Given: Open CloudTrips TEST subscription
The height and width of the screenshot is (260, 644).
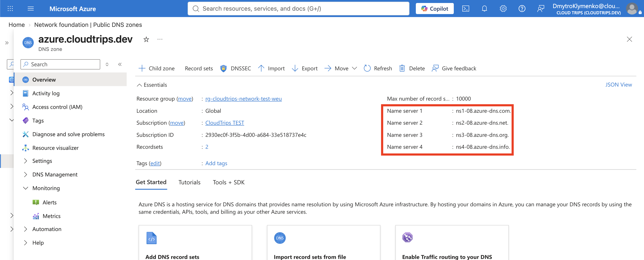Looking at the screenshot, I should pos(225,123).
